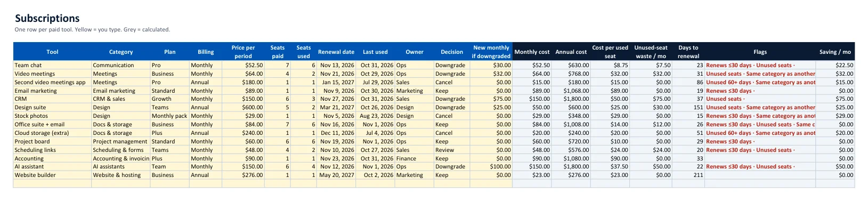868x201 pixels.
Task: Click the 151 days to renewal cell
Action: 688,107
